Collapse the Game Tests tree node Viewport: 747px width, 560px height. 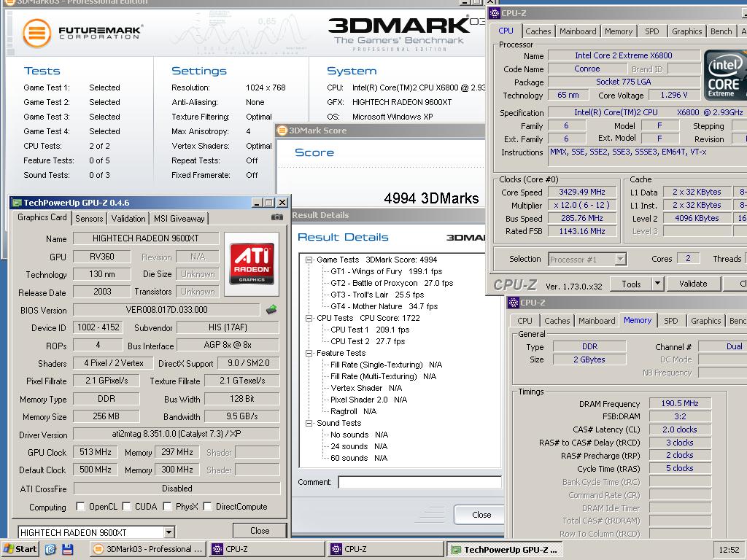click(x=309, y=260)
